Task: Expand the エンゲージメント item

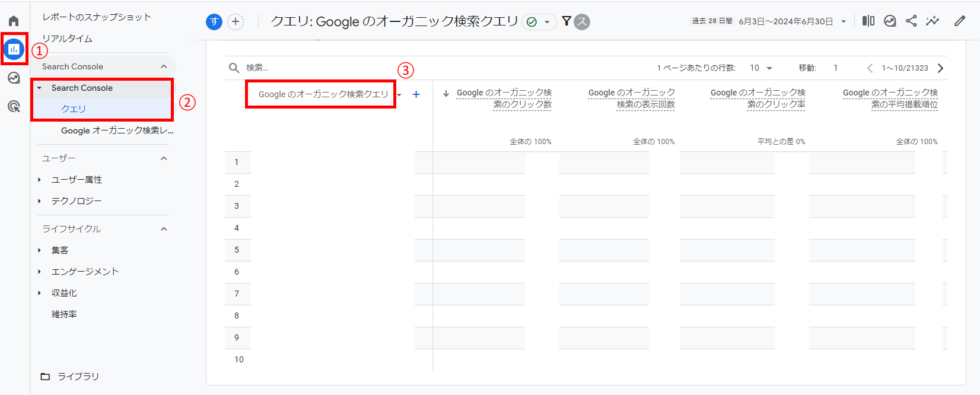Action: click(x=39, y=272)
